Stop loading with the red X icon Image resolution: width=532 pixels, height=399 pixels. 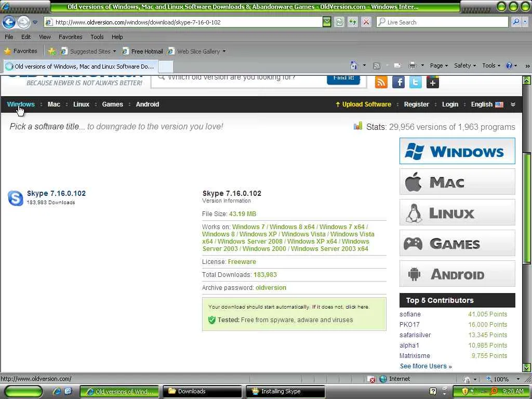(x=366, y=22)
